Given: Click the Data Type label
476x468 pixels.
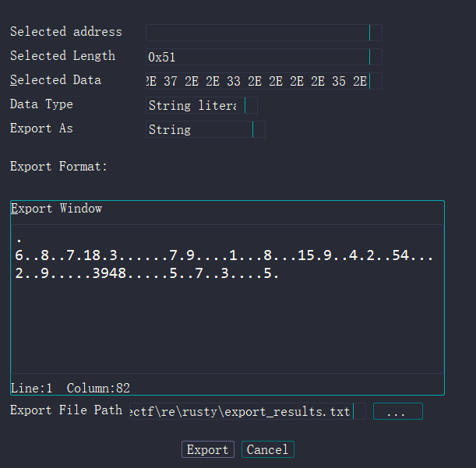Looking at the screenshot, I should (x=41, y=104).
